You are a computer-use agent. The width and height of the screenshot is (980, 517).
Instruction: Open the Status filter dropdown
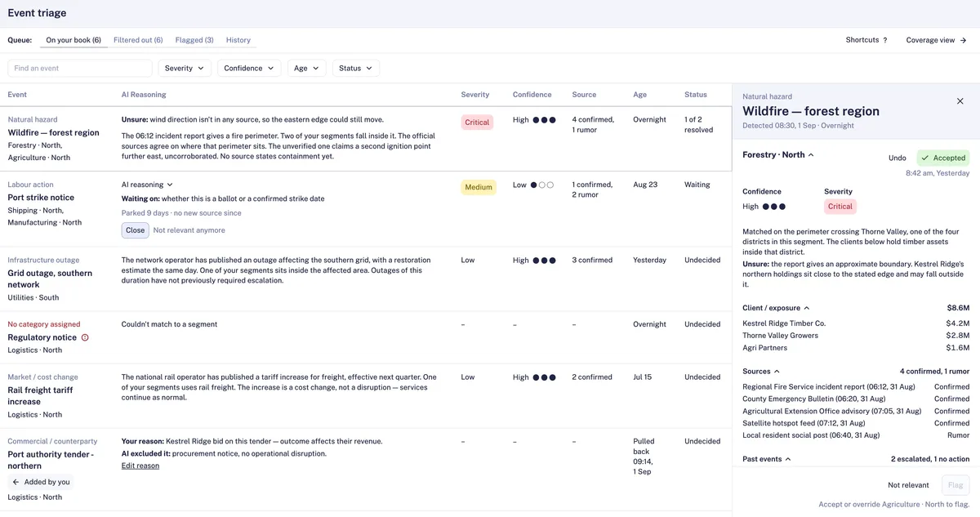click(355, 69)
